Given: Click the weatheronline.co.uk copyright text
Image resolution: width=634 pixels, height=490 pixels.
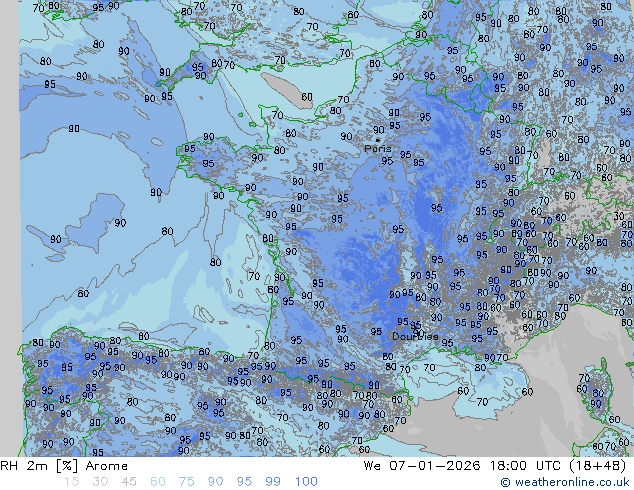Looking at the screenshot, I should pos(564,482).
